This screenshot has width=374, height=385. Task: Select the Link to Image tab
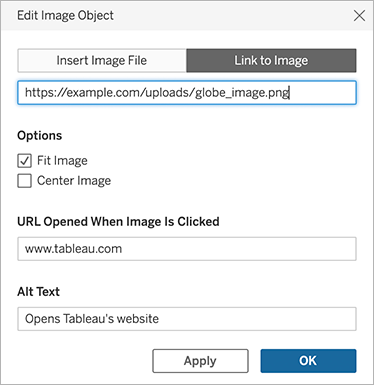(271, 60)
